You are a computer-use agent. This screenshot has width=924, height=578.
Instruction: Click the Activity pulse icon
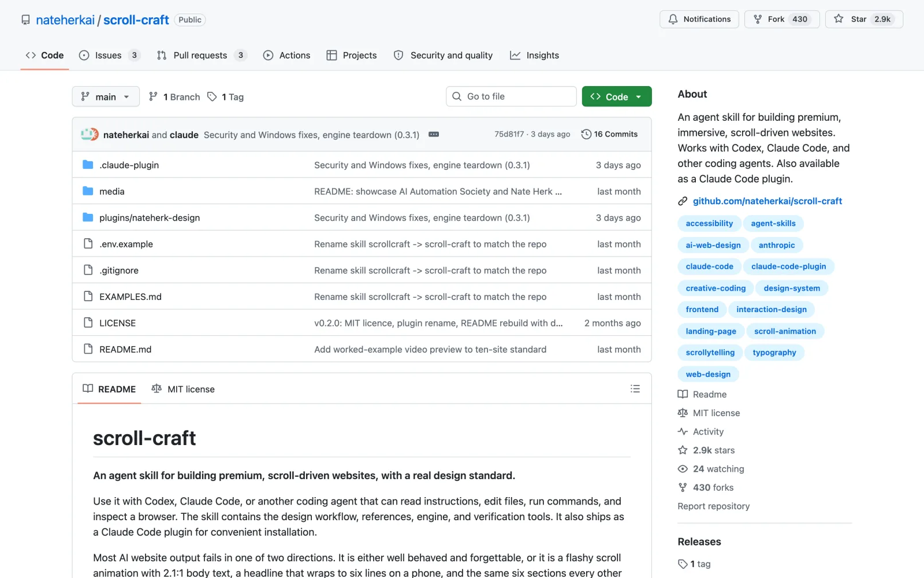pyautogui.click(x=683, y=432)
